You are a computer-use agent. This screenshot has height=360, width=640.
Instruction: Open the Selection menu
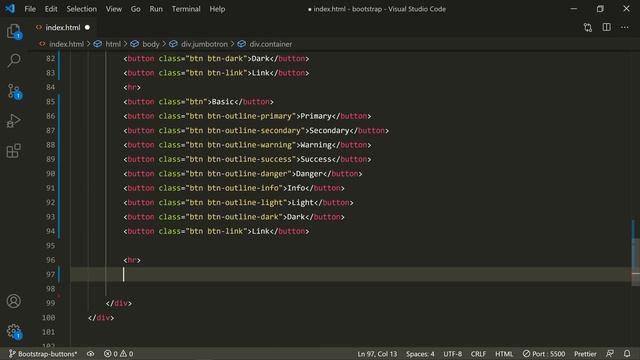82,9
